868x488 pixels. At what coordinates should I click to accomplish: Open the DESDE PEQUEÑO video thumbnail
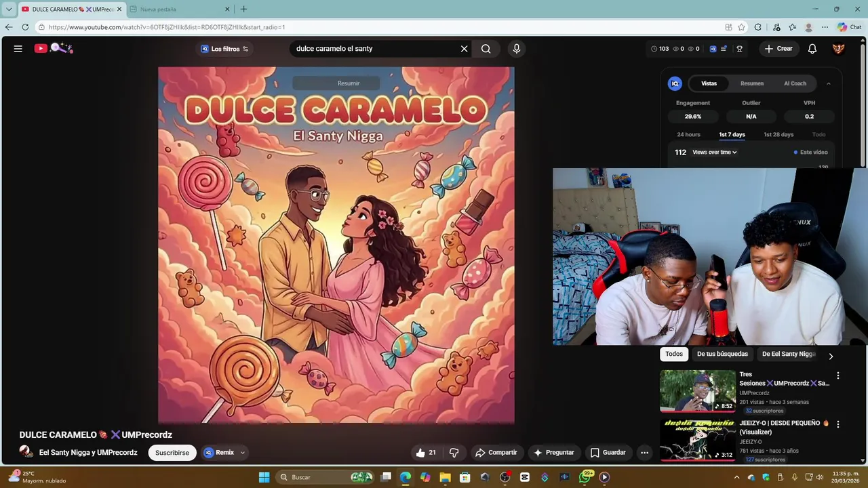point(698,440)
